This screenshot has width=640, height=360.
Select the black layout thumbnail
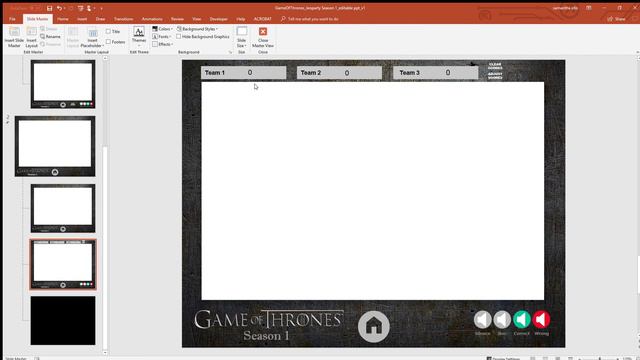[63, 320]
